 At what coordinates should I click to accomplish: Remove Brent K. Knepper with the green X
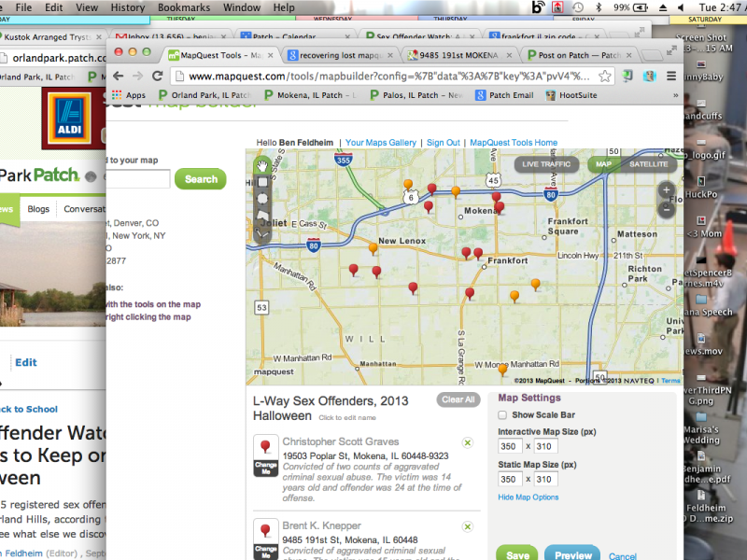click(468, 526)
